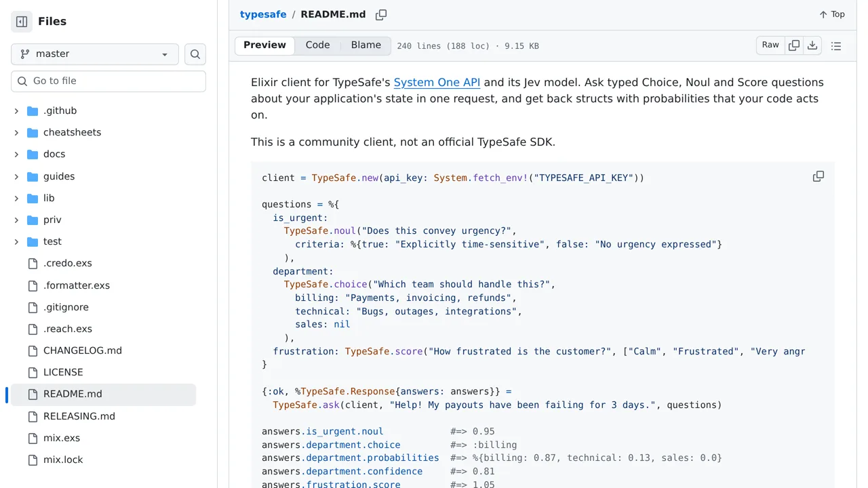Open the guides folder
868x488 pixels.
click(x=59, y=176)
